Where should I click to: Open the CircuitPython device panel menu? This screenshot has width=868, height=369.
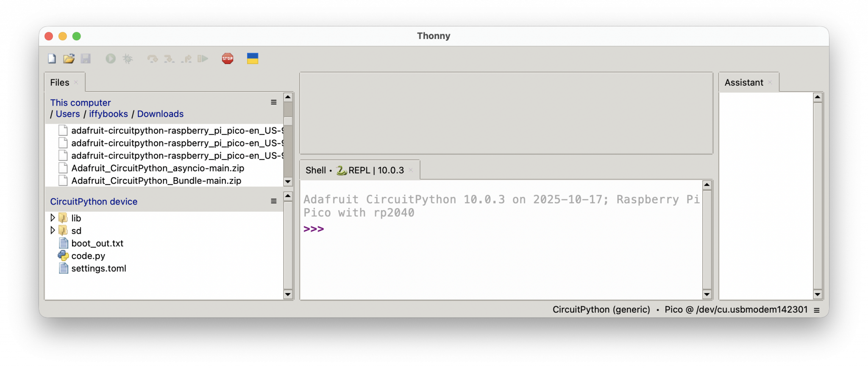tap(274, 201)
